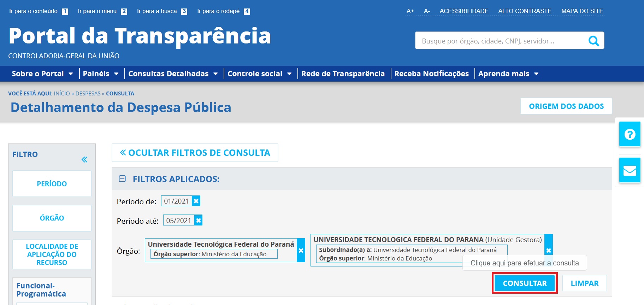Screen dimensions: 644x305
Task: Click the 'Detalhamento da Despesa Pública' heading
Action: pos(121,107)
